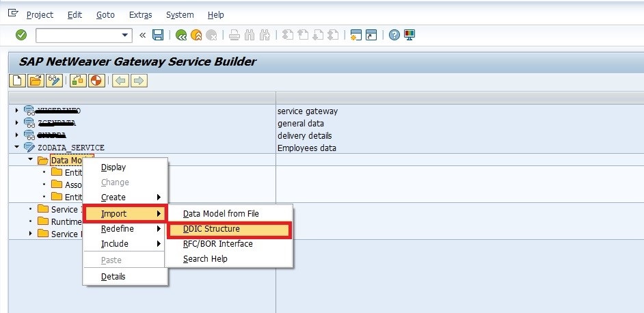This screenshot has height=313, width=644.
Task: Open the Goto menu
Action: tap(105, 15)
